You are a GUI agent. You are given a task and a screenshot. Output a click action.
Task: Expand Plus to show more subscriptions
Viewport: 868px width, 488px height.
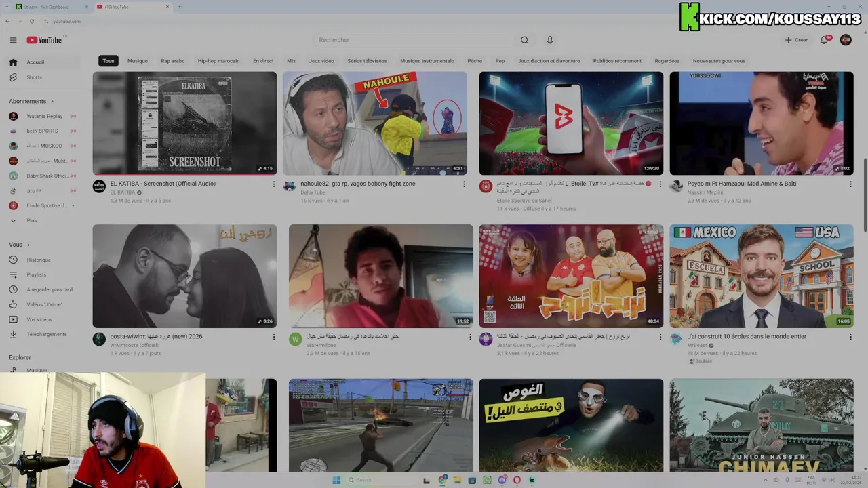click(43, 220)
